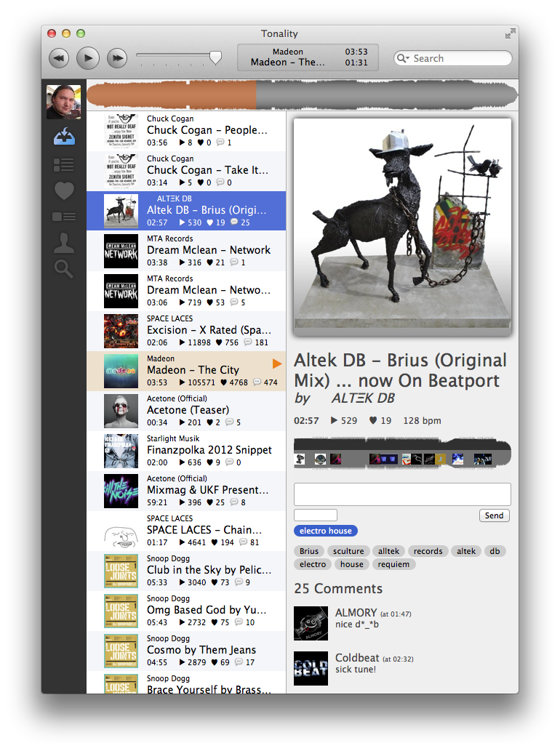Select the house tag
Viewport: 560px width, 751px height.
(351, 564)
